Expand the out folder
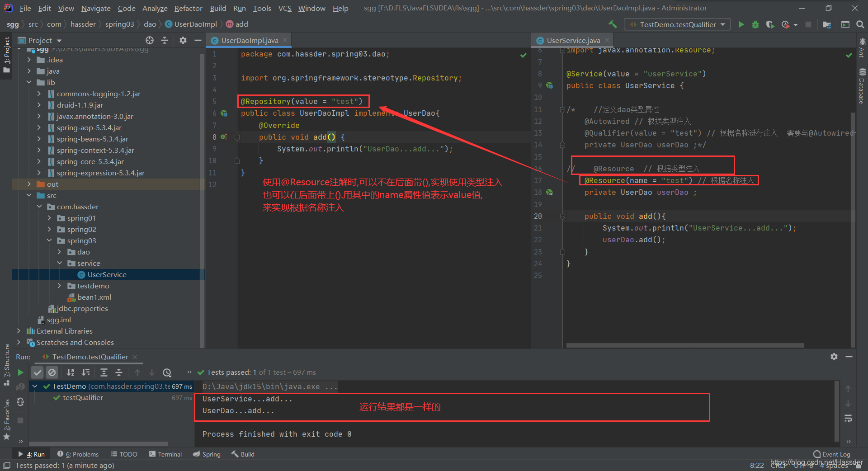Image resolution: width=868 pixels, height=471 pixels. pyautogui.click(x=29, y=184)
